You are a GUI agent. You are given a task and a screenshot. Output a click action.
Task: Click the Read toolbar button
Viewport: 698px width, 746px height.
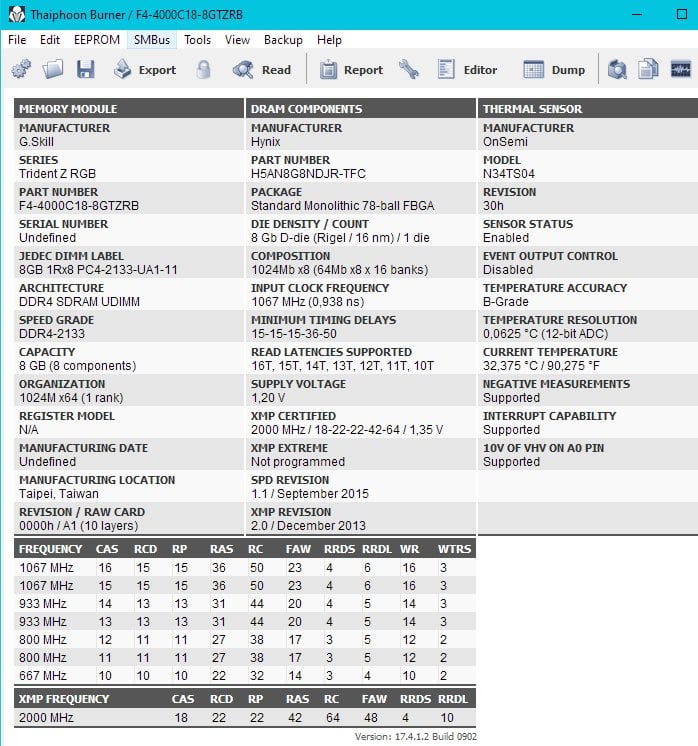point(262,69)
